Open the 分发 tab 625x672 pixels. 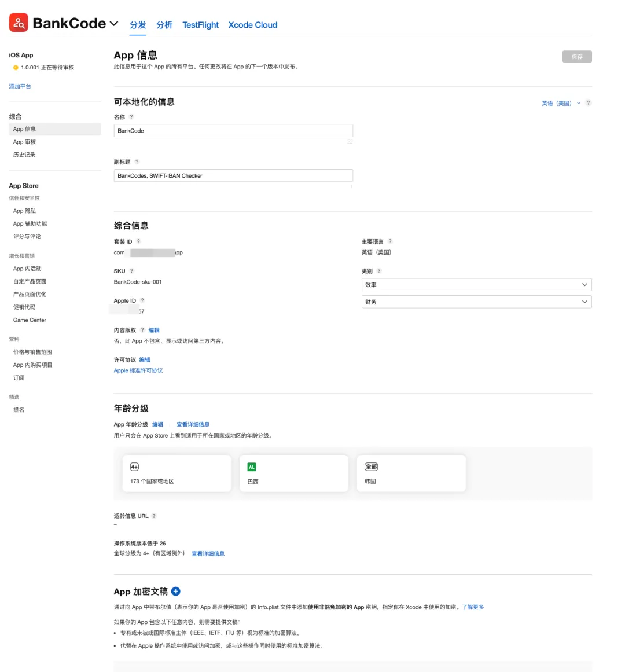coord(138,25)
